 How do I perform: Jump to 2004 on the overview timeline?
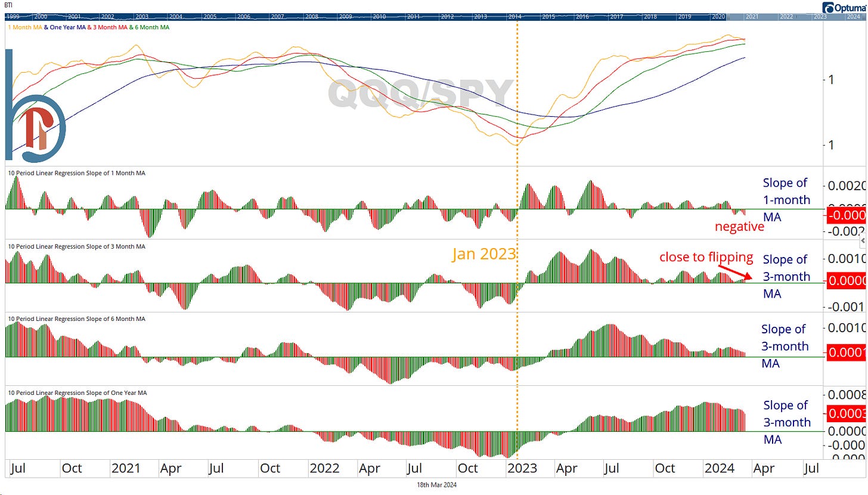click(176, 17)
